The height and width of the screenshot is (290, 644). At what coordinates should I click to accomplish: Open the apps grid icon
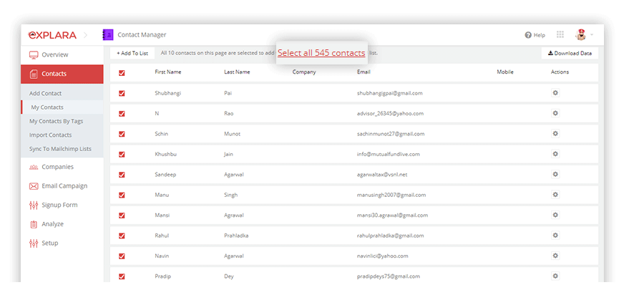(x=560, y=35)
